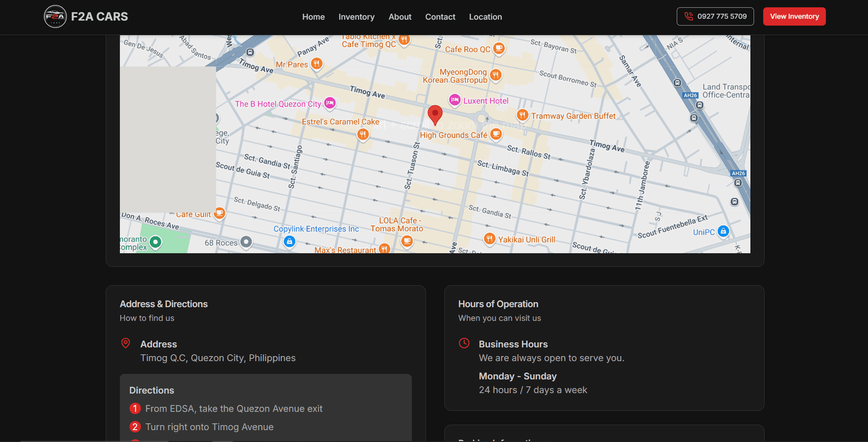Open the MyeongDong Korean Gastropub marker
Image resolution: width=868 pixels, height=442 pixels.
tap(496, 75)
